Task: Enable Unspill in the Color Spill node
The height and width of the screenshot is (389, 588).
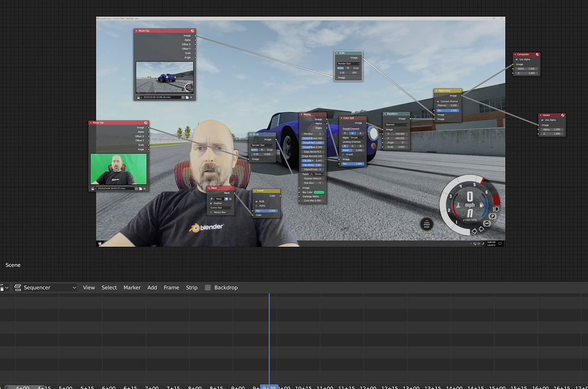Action: click(343, 154)
